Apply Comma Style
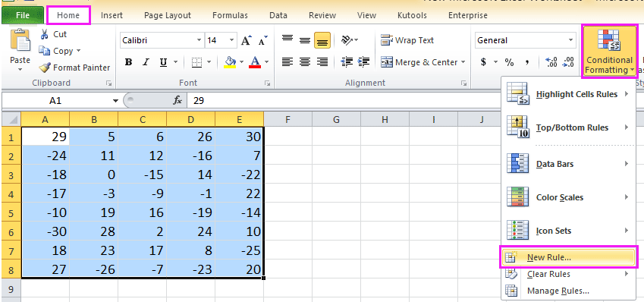Screen dimensions: 644x302 tap(527, 62)
